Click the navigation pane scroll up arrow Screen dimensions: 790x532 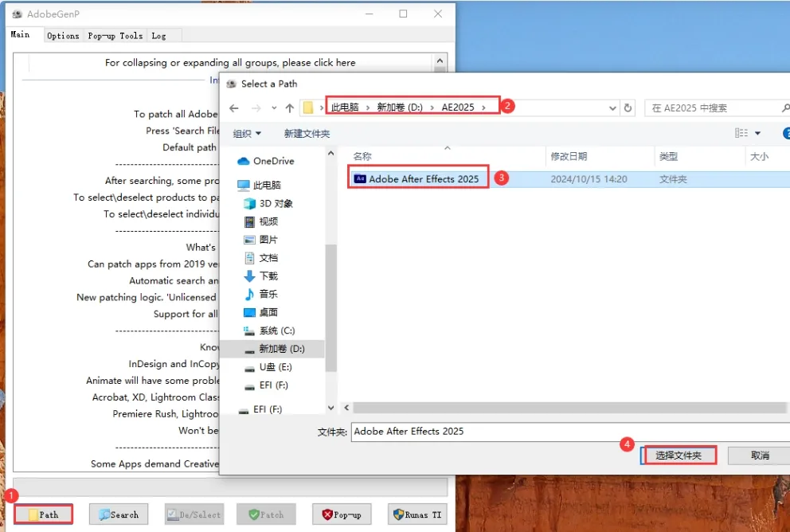(x=331, y=153)
